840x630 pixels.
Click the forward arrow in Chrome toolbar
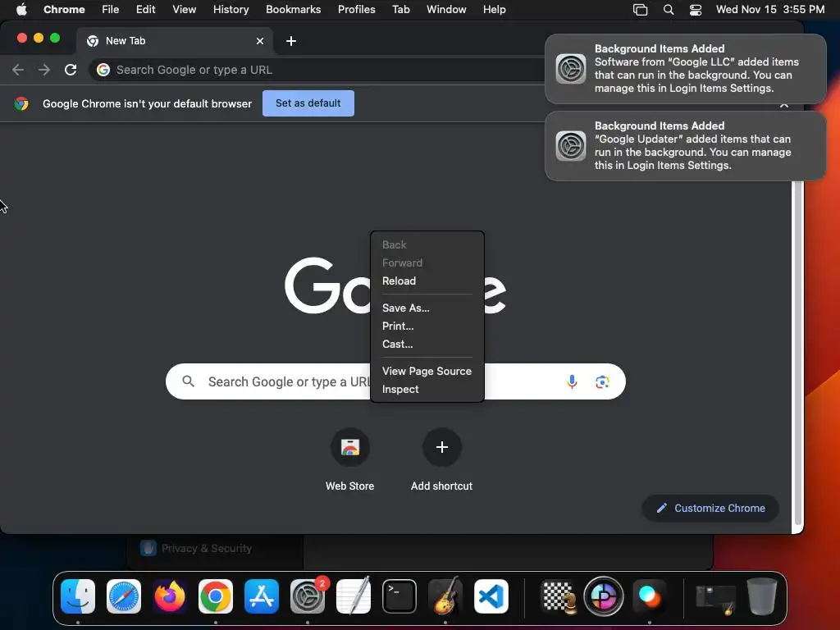tap(44, 70)
